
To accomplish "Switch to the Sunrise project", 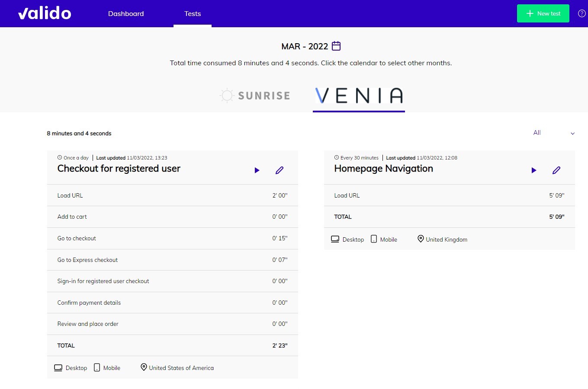I will [x=255, y=96].
